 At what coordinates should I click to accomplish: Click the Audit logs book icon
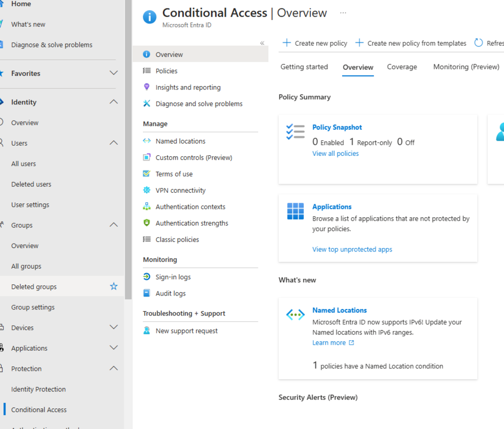[147, 293]
